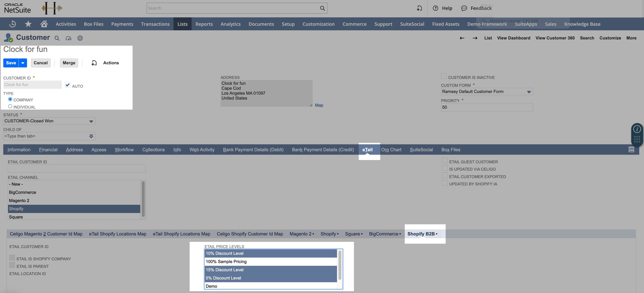644x293 pixels.
Task: Click the View Dashboard link
Action: click(x=513, y=38)
